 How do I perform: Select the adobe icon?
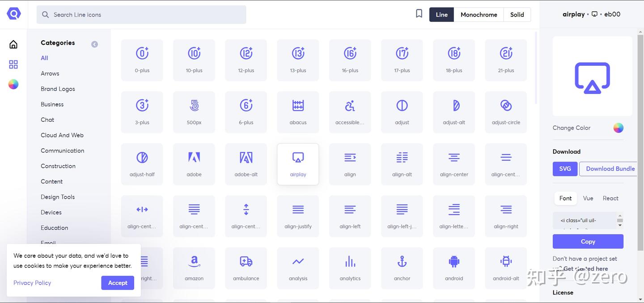[x=194, y=164]
